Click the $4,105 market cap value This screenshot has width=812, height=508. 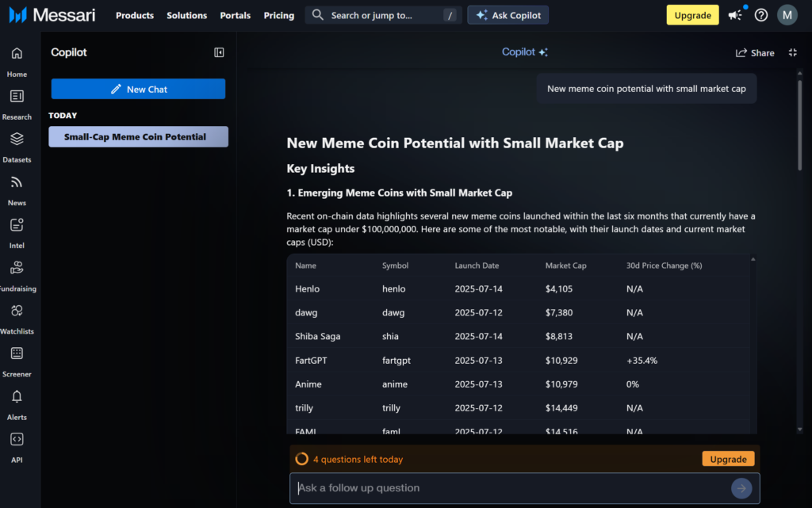(559, 288)
